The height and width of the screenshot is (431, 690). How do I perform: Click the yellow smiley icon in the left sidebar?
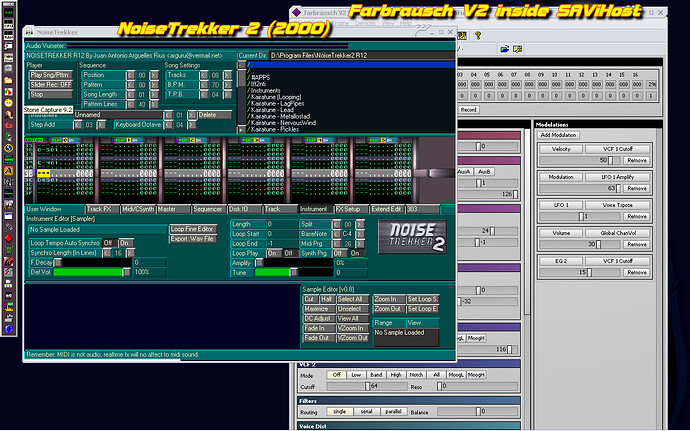8,103
